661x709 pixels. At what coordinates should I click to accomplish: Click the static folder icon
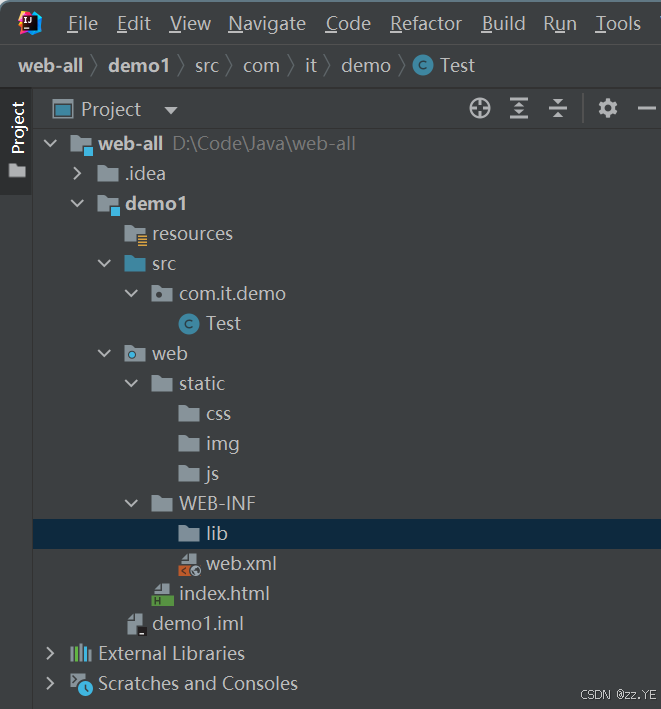[162, 383]
